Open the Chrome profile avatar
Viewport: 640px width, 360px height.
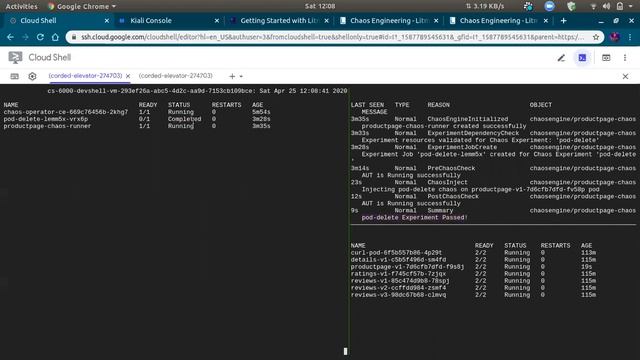(x=615, y=37)
